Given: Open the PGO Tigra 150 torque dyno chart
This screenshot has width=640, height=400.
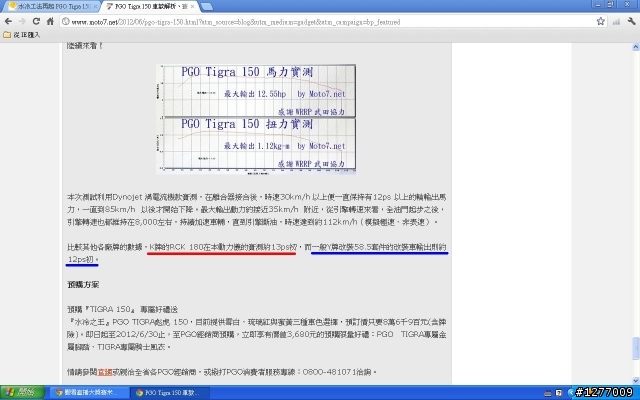Looking at the screenshot, I should pyautogui.click(x=256, y=146).
